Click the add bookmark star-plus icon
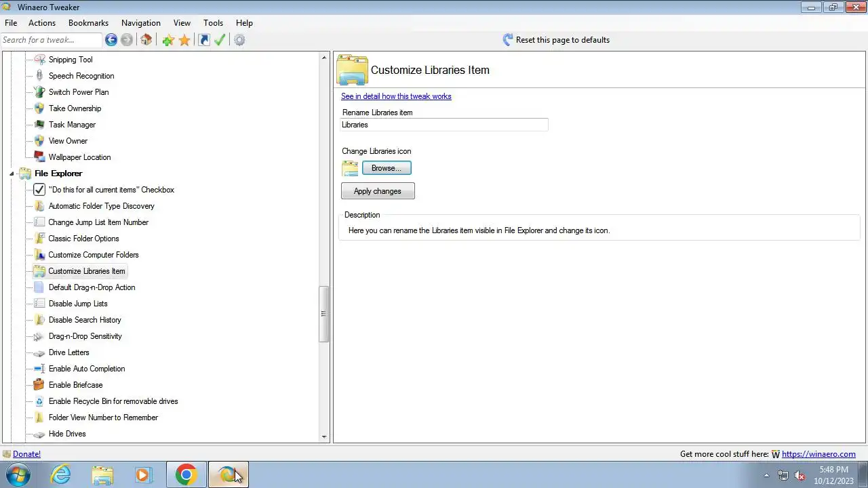The width and height of the screenshot is (868, 488). [168, 40]
